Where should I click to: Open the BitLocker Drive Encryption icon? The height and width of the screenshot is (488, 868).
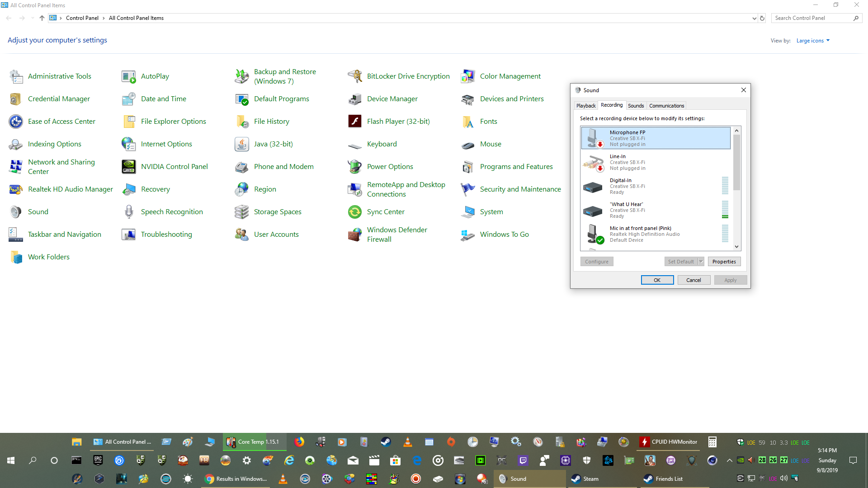355,76
